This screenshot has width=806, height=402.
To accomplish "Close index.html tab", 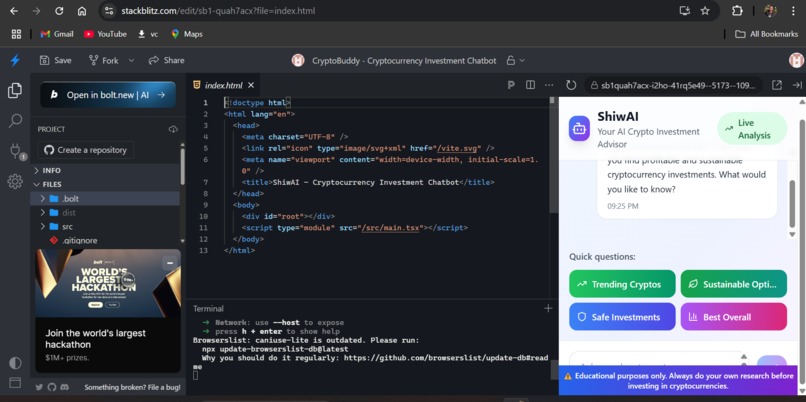I will [251, 85].
